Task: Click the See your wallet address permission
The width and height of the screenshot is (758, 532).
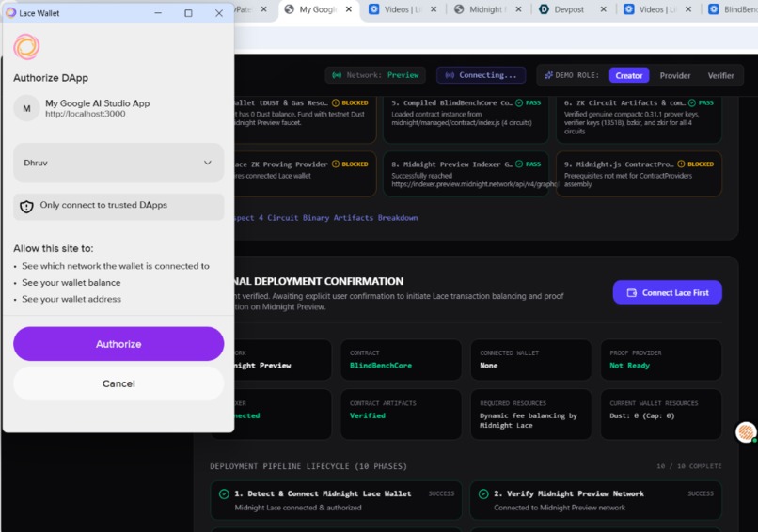Action: 71,299
